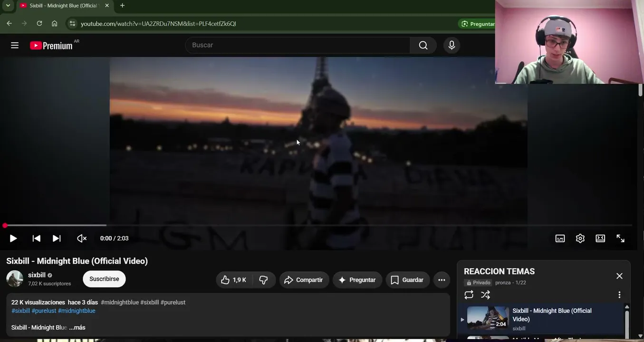Focus the Buscar search field
Viewport: 644px width, 342px height.
298,45
